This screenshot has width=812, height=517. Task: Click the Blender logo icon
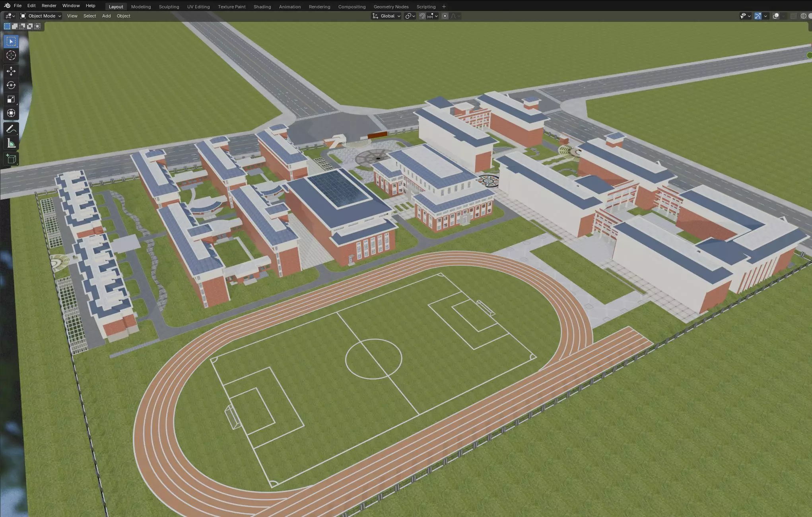[x=7, y=6]
